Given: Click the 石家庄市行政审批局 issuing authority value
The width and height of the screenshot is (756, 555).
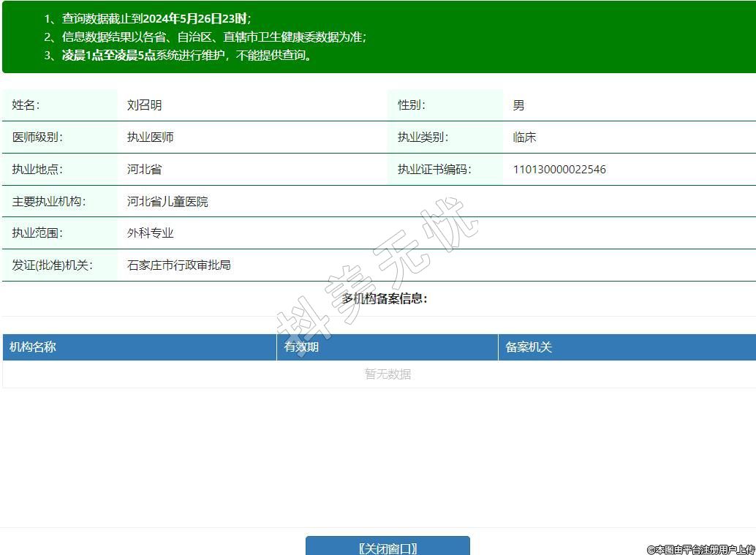Looking at the screenshot, I should pos(179,265).
